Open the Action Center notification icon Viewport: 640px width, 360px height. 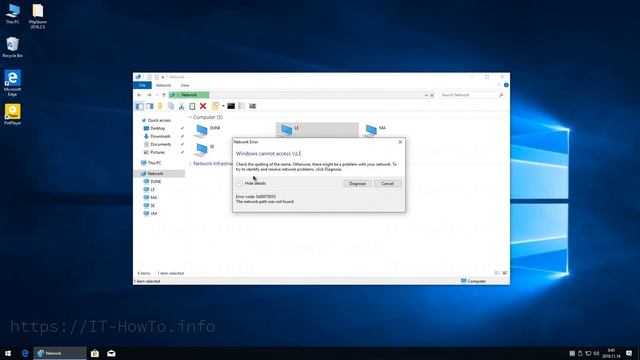(x=629, y=353)
